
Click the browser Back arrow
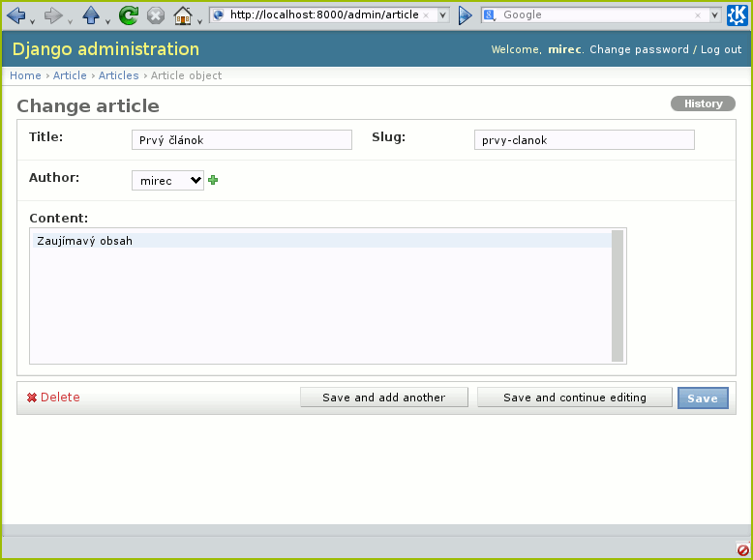click(16, 15)
